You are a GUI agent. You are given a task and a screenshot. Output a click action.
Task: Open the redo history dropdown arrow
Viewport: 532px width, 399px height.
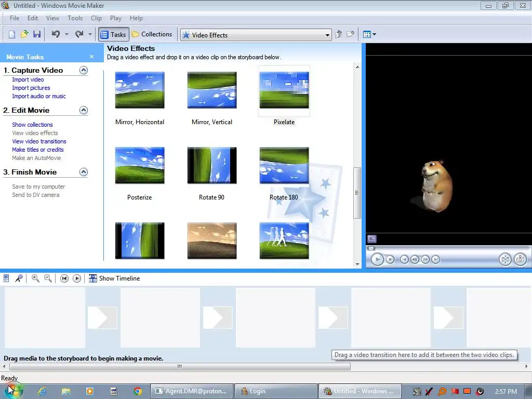[90, 34]
